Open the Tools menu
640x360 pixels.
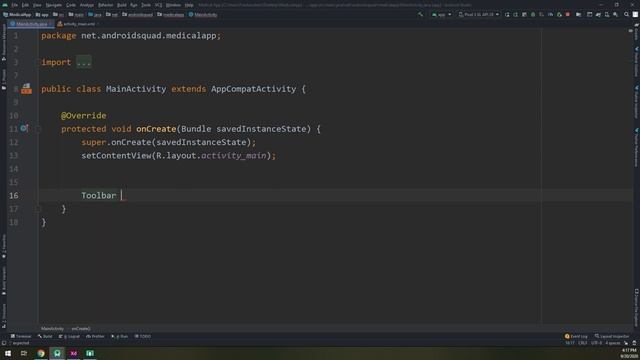(146, 5)
